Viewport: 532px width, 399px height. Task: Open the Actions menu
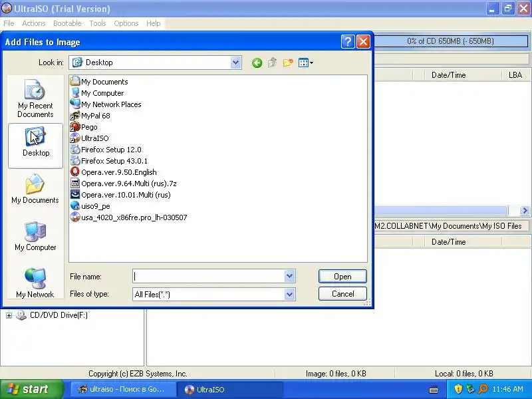click(34, 23)
